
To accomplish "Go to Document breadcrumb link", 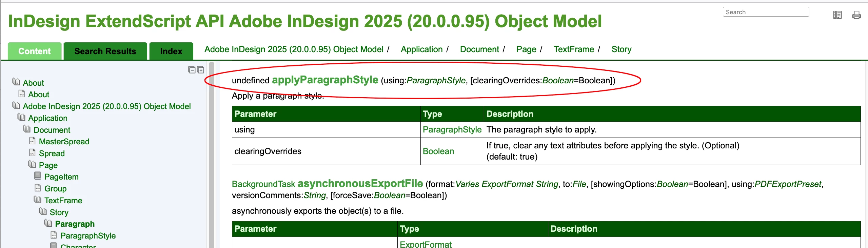I will pos(479,49).
